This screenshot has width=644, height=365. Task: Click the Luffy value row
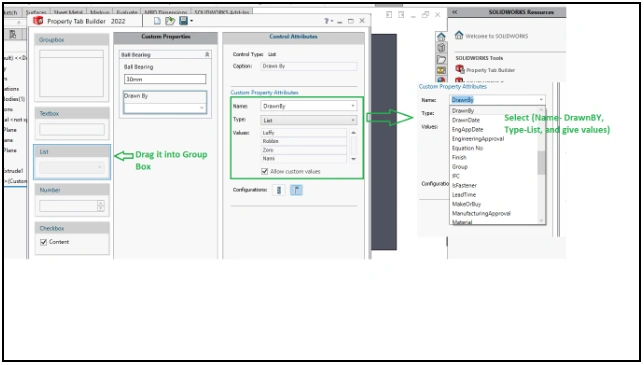[x=304, y=133]
